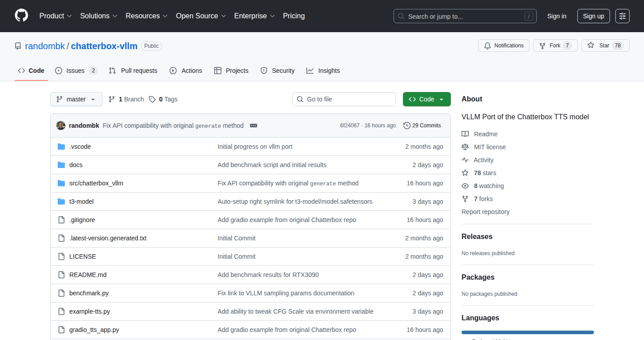Switch to the Issues tab

coord(76,71)
